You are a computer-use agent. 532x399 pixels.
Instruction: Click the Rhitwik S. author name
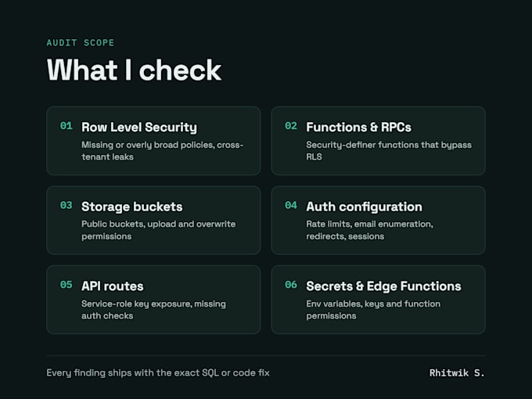click(x=457, y=373)
